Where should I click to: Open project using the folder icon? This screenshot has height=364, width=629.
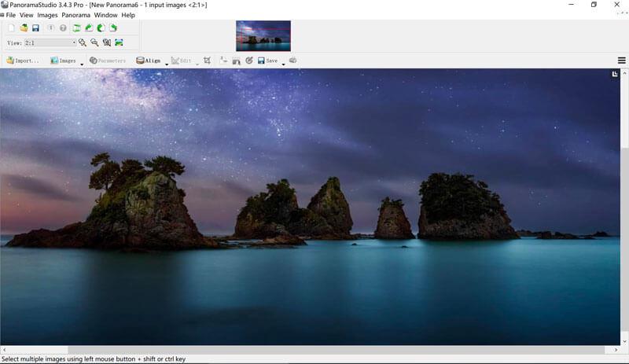pyautogui.click(x=24, y=28)
